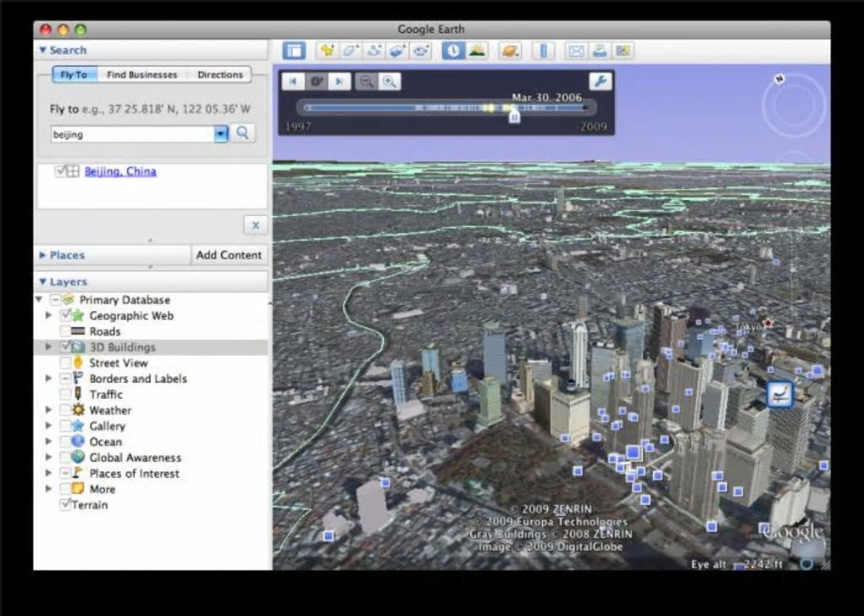The image size is (864, 616).
Task: Expand the Weather layer tree arrow
Action: pos(48,410)
